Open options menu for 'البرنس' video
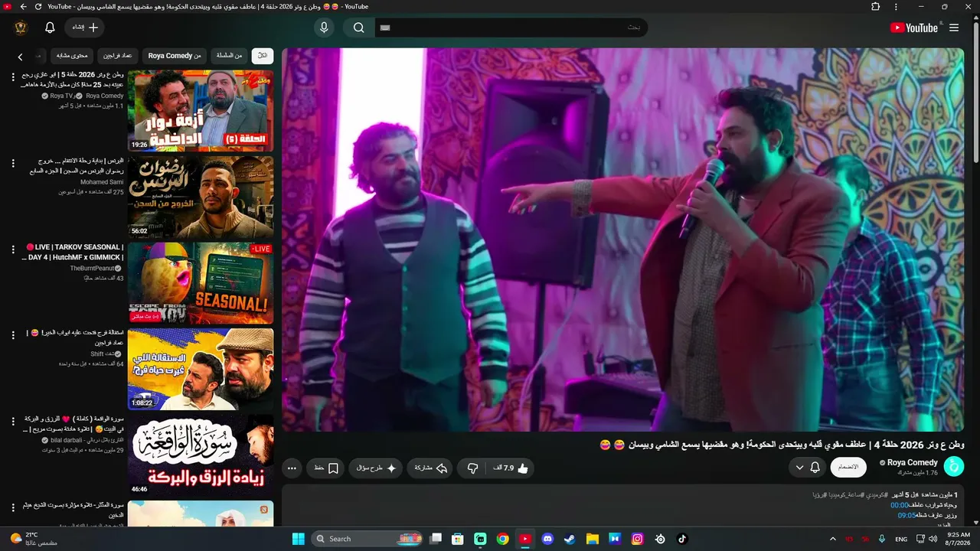Viewport: 980px width, 551px height. click(13, 164)
